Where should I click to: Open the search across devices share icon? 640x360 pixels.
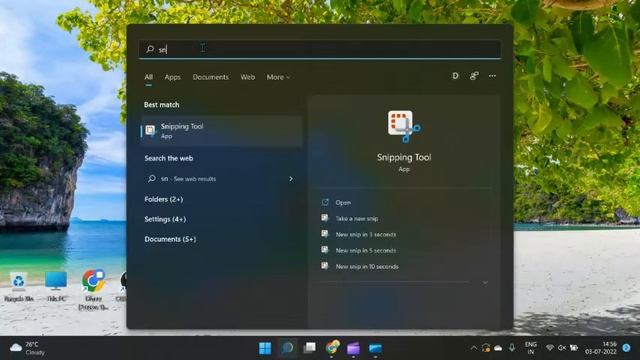474,76
